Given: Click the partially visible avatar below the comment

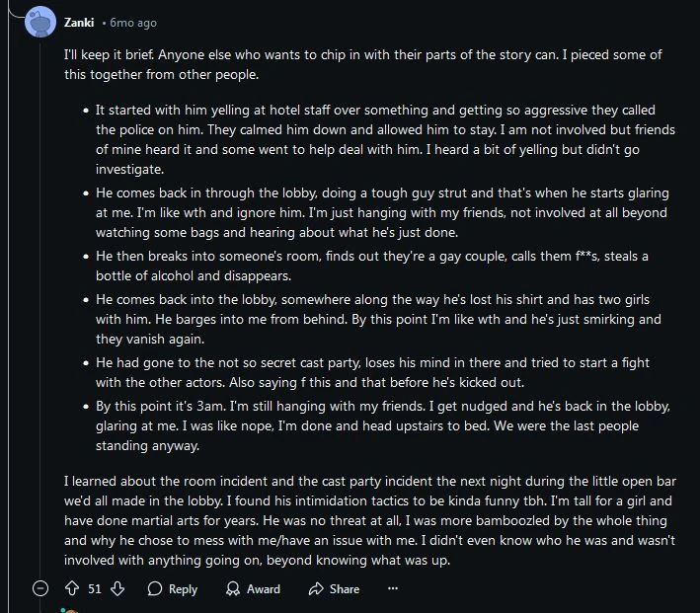Looking at the screenshot, I should (x=69, y=609).
